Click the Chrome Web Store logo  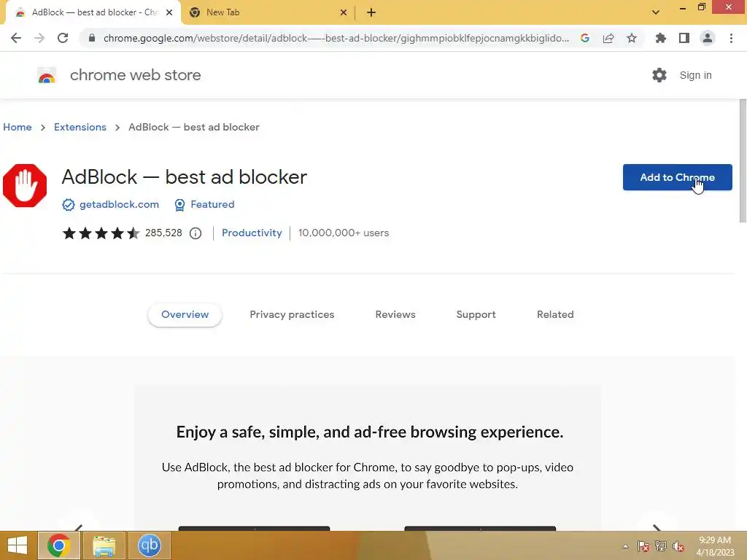click(47, 75)
